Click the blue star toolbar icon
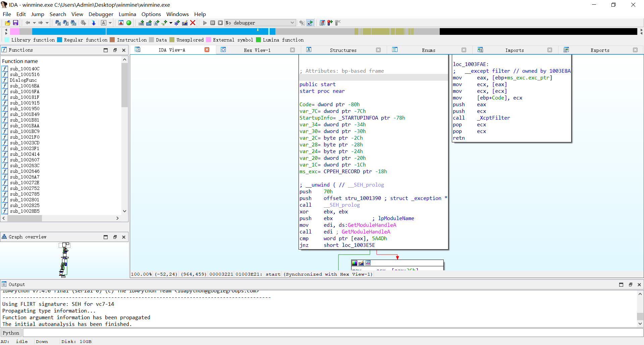644x345 pixels. (177, 23)
